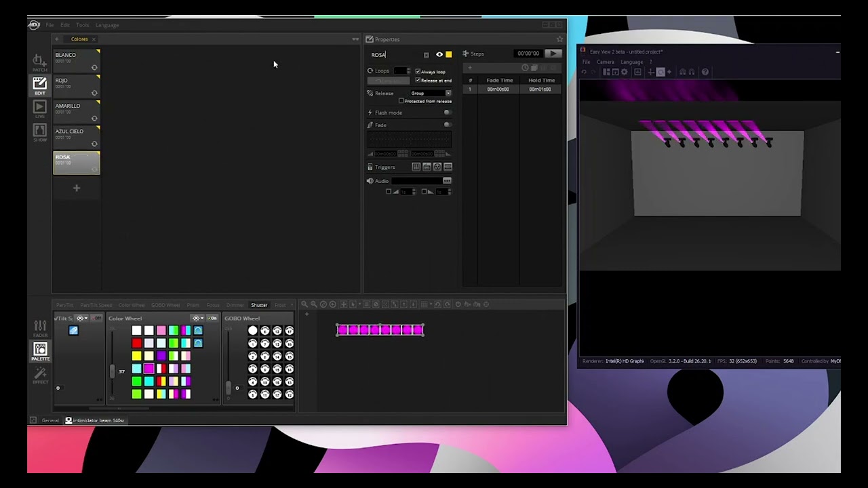
Task: Switch to the Edit mode sidebar icon
Action: pyautogui.click(x=39, y=86)
